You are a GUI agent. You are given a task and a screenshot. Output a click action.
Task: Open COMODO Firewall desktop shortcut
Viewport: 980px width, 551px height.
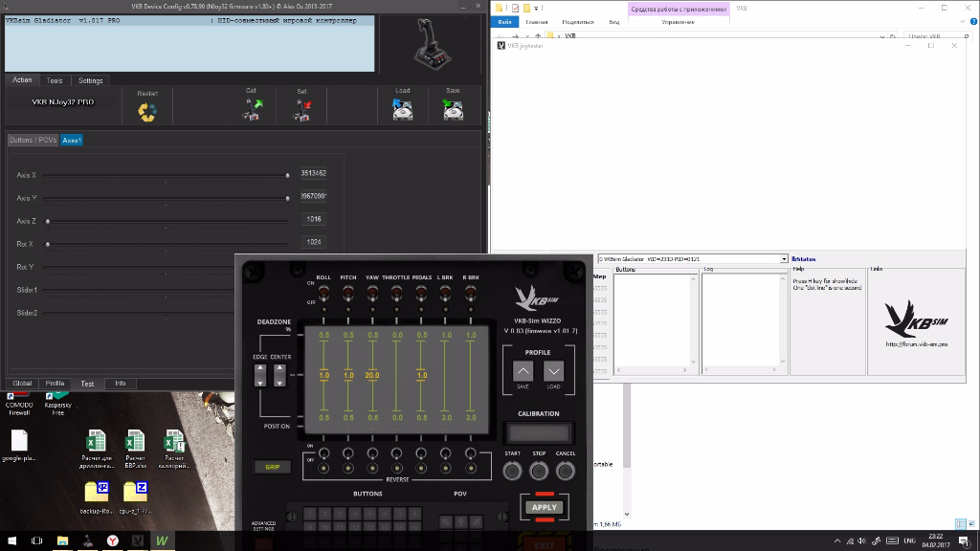[x=19, y=405]
